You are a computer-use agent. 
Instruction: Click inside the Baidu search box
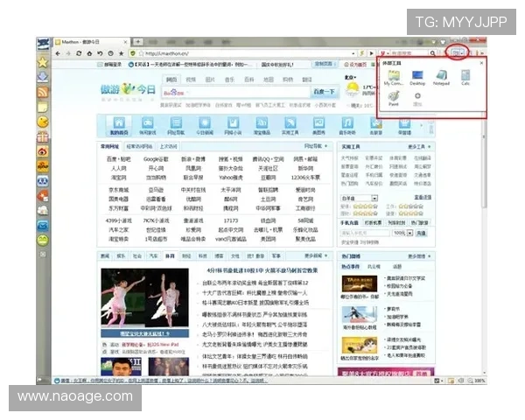[x=236, y=92]
